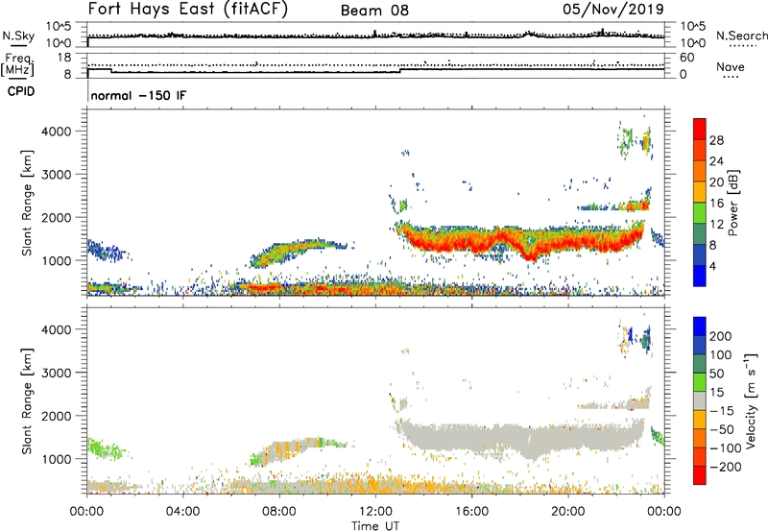The width and height of the screenshot is (768, 532).
Task: Click the 'normal -150 IF' text
Action: tap(138, 95)
